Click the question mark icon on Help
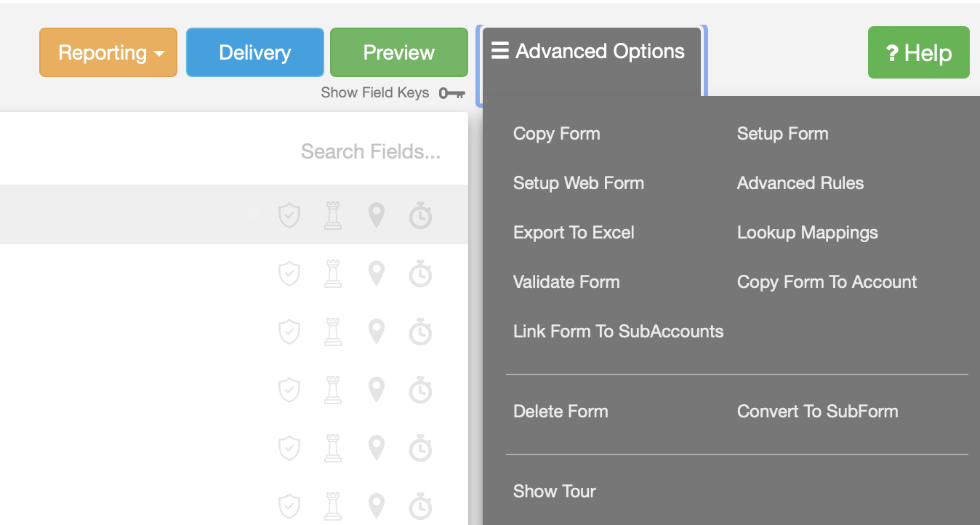980x525 pixels. 892,53
